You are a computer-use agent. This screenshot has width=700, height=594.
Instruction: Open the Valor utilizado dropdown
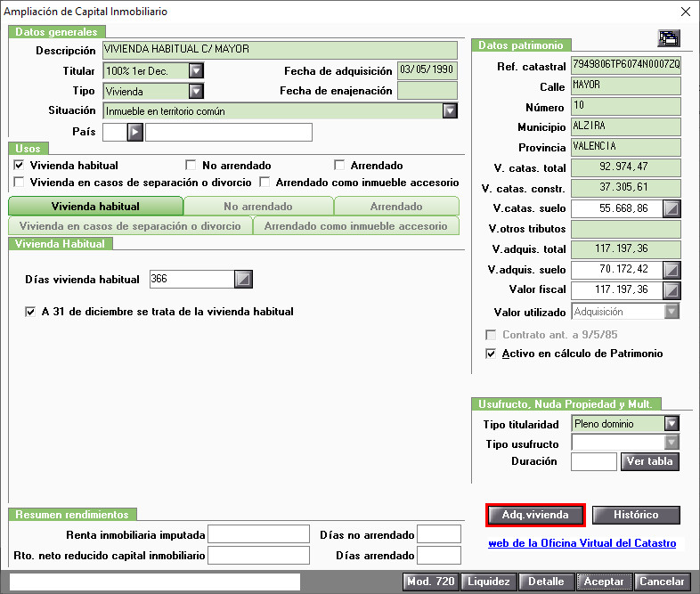click(672, 312)
